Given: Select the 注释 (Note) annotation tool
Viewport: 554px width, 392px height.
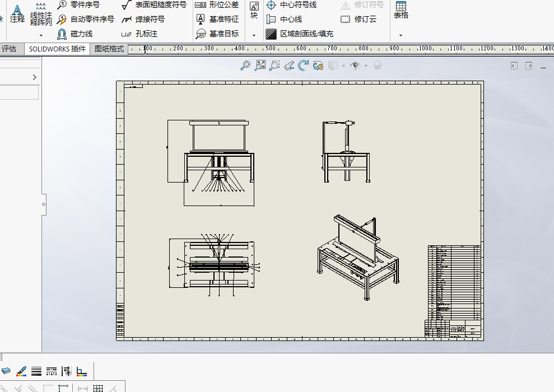Looking at the screenshot, I should (17, 14).
